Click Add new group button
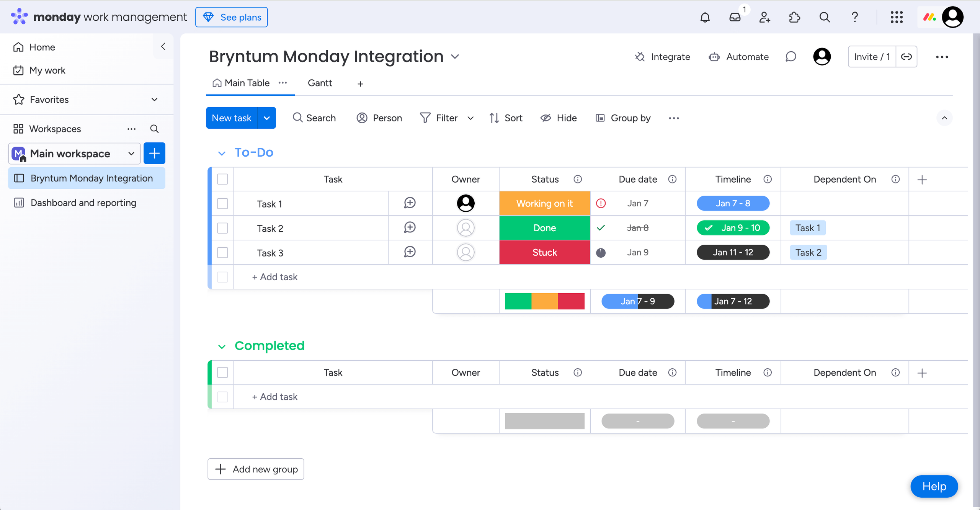980x510 pixels. point(256,469)
